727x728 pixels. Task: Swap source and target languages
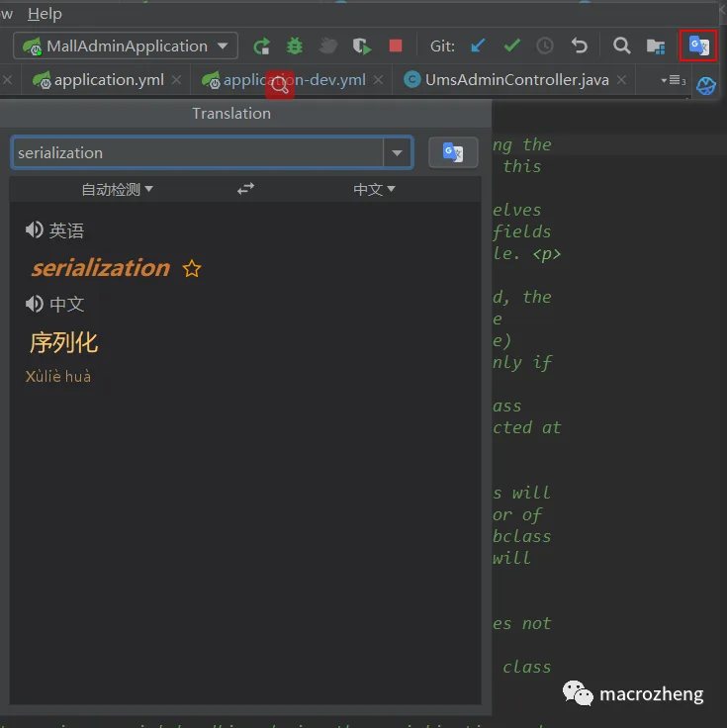point(245,189)
